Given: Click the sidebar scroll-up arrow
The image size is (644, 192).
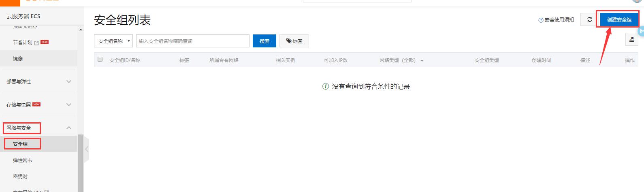Looking at the screenshot, I should pos(81,30).
